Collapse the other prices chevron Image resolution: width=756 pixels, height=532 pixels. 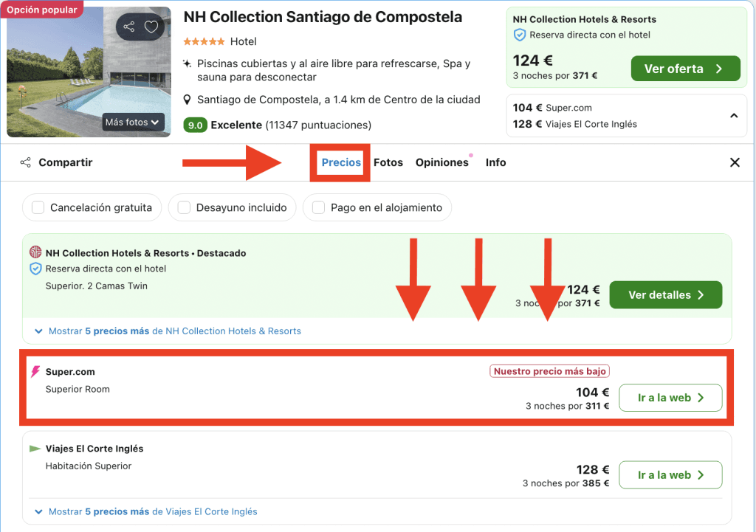coord(734,116)
